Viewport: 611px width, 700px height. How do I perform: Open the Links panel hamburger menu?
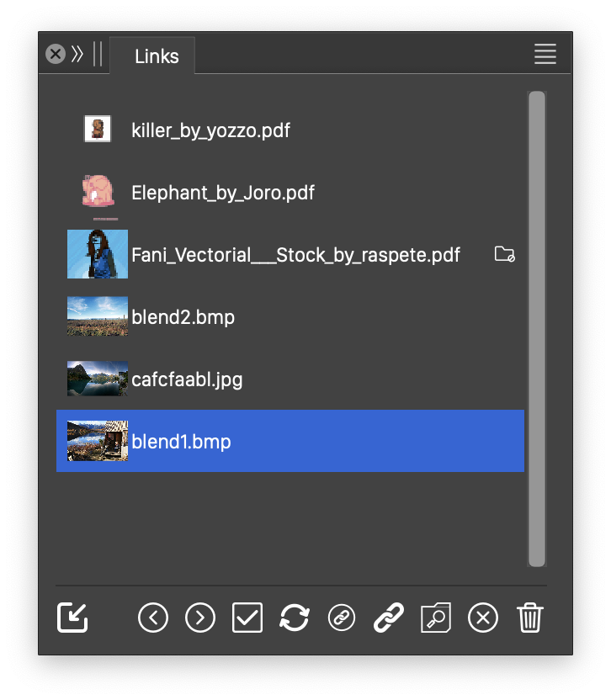545,55
